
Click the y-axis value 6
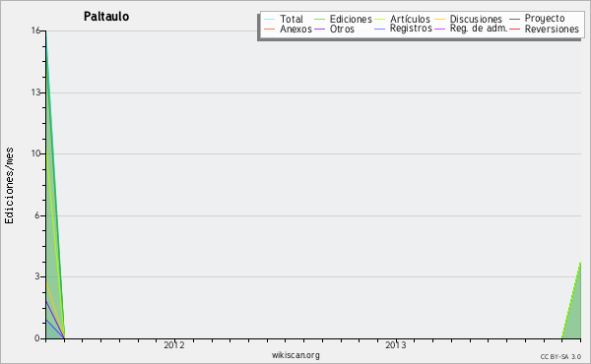(x=37, y=215)
